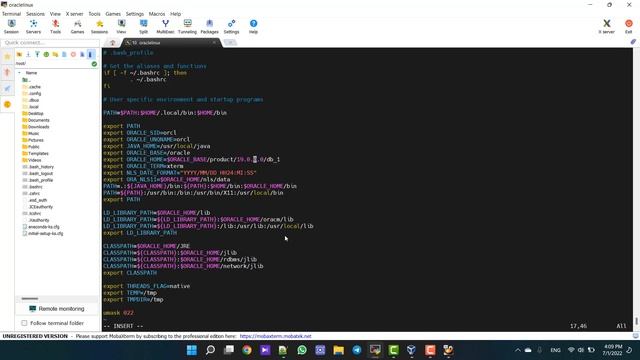
Task: Open the Games toolbar button
Action: tap(77, 27)
